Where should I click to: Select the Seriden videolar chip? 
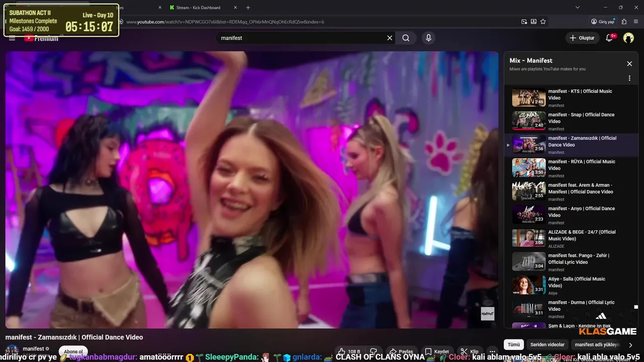pos(547,345)
